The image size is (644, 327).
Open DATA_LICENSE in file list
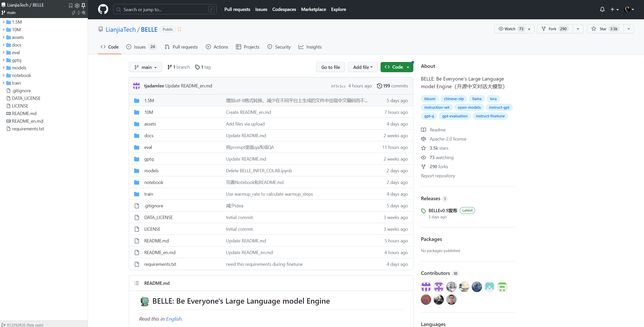159,217
